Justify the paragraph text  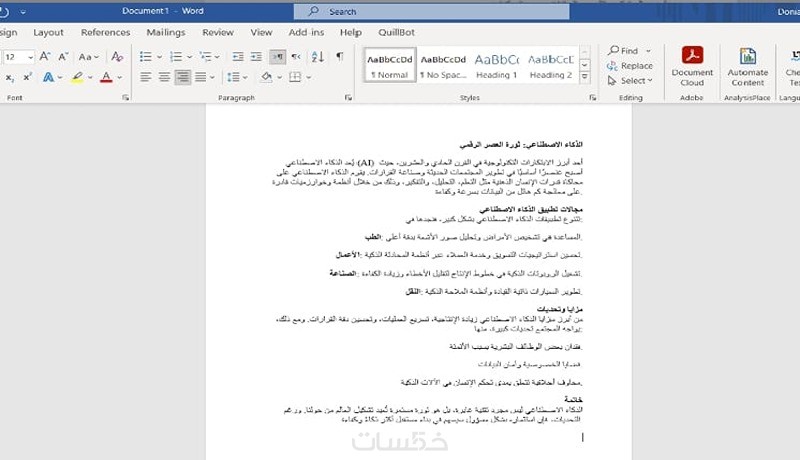click(201, 78)
